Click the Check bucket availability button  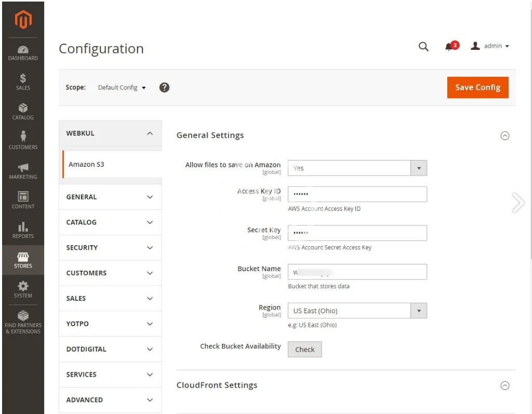coord(304,350)
